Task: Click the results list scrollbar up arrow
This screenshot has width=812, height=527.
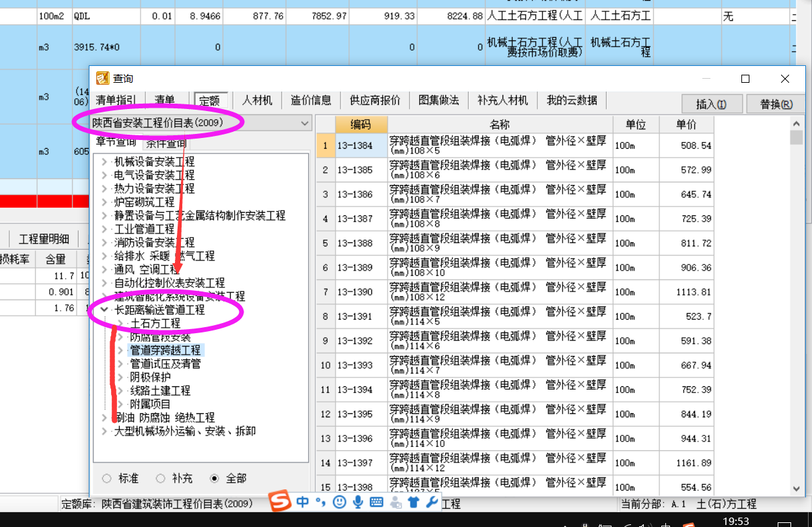Action: pos(797,123)
